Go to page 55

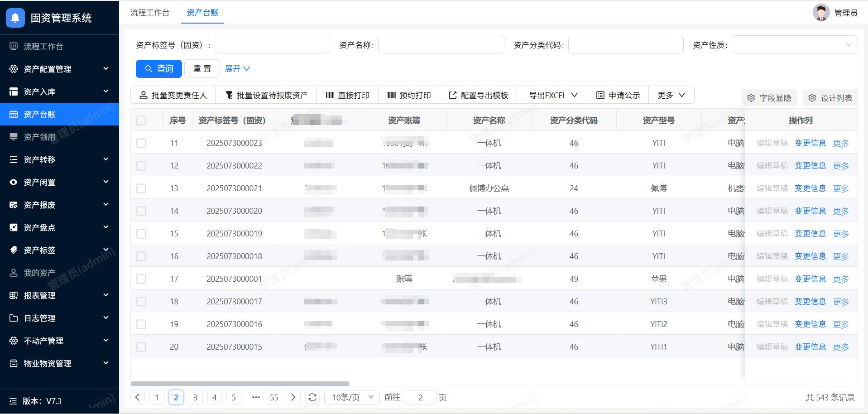pyautogui.click(x=274, y=397)
